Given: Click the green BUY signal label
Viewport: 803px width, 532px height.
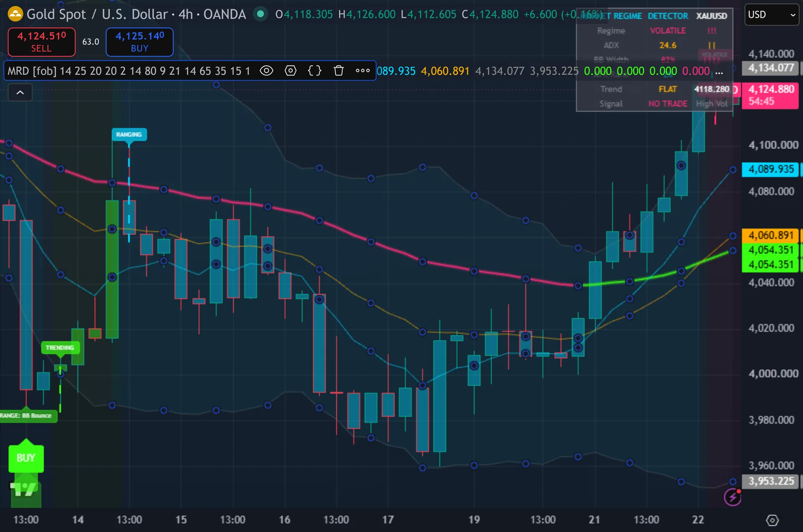Looking at the screenshot, I should point(26,458).
